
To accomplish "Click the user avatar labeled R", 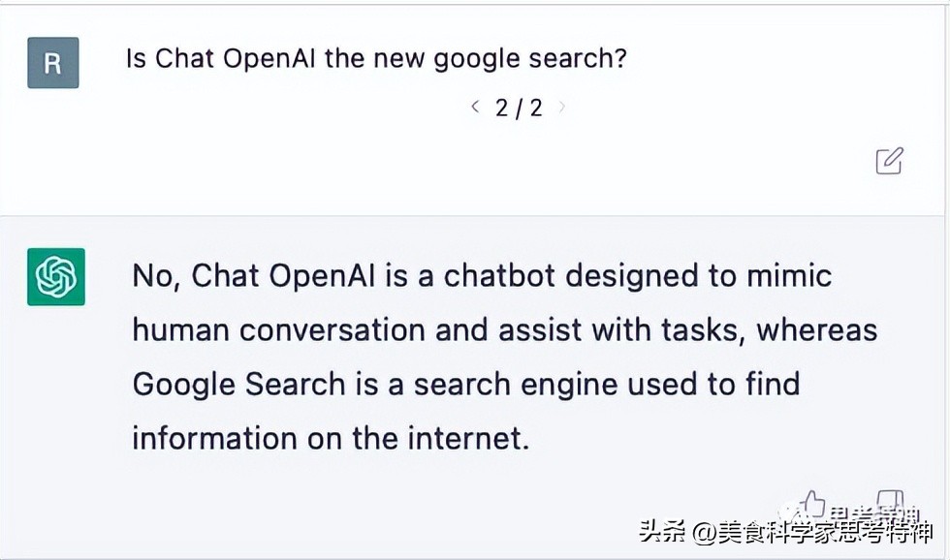I will click(53, 63).
